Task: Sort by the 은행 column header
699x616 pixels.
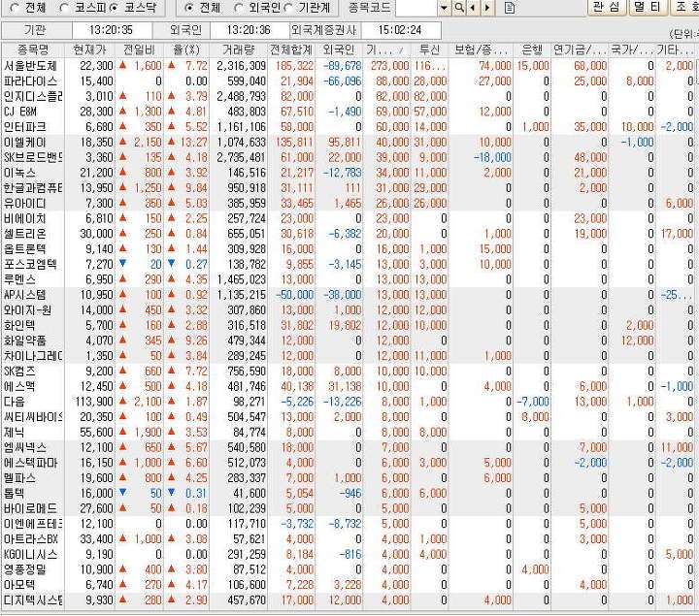Action: pyautogui.click(x=532, y=49)
